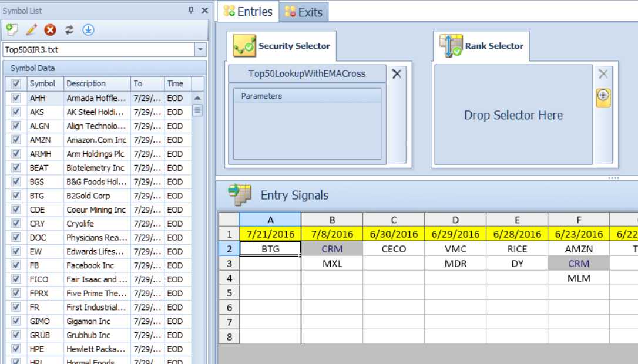
Task: Uncheck the AHH symbol checkbox
Action: [x=16, y=97]
